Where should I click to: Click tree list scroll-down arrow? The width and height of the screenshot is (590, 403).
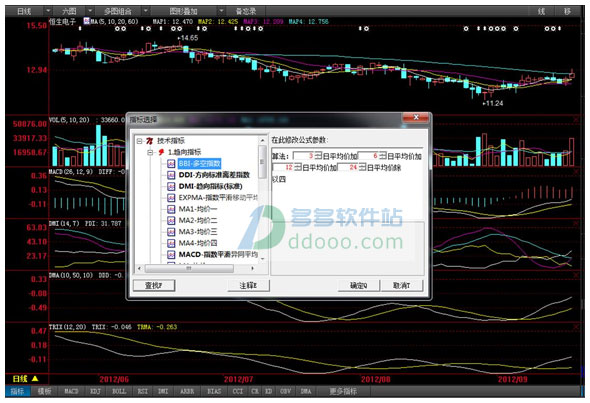pos(262,259)
